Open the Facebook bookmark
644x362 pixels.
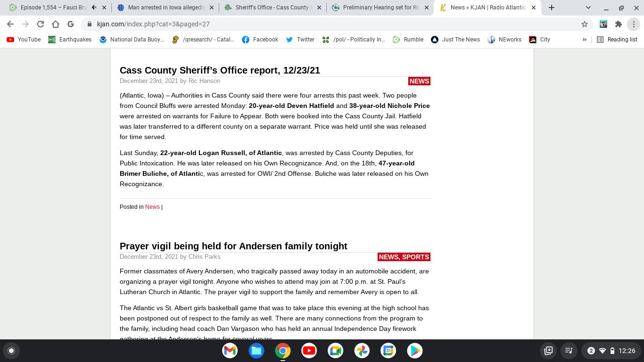click(x=260, y=40)
